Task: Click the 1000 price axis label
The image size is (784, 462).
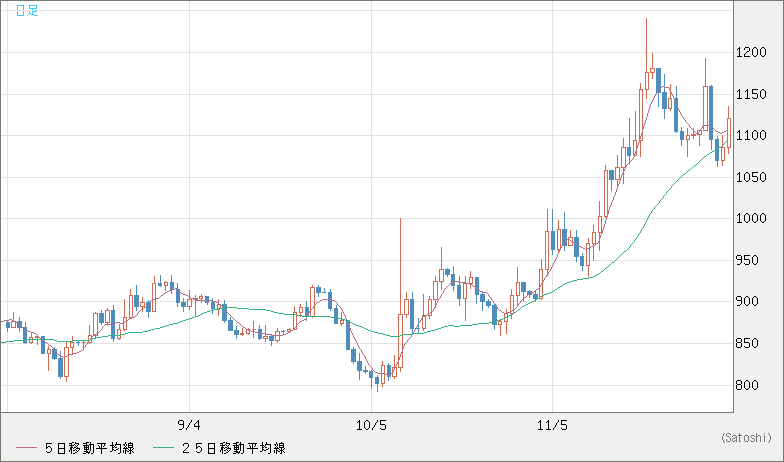Action: [x=752, y=218]
